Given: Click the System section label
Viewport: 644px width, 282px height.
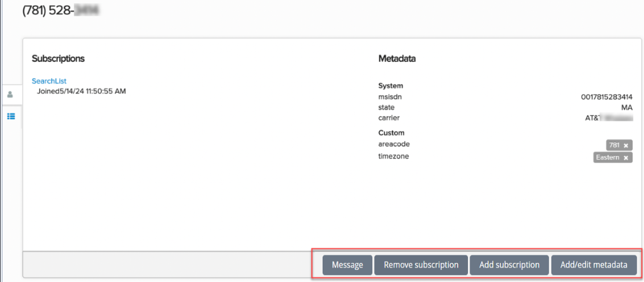Looking at the screenshot, I should pos(391,86).
